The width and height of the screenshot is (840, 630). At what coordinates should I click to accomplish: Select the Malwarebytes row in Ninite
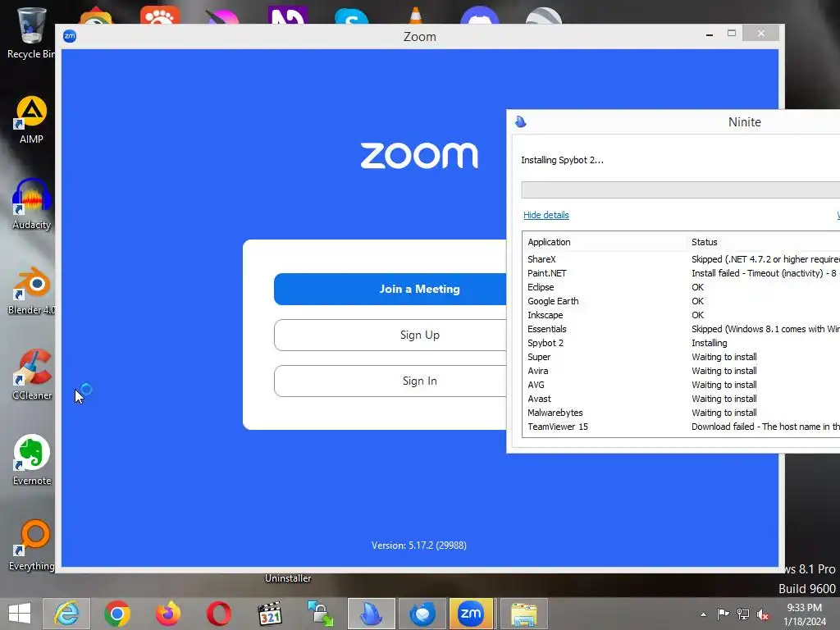tap(681, 413)
